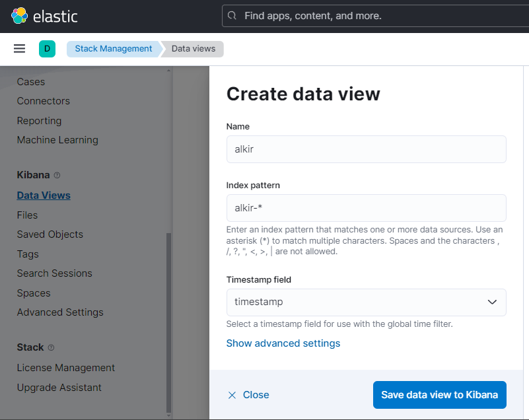Image resolution: width=529 pixels, height=420 pixels.
Task: Open Connectors in the sidebar
Action: (x=44, y=101)
